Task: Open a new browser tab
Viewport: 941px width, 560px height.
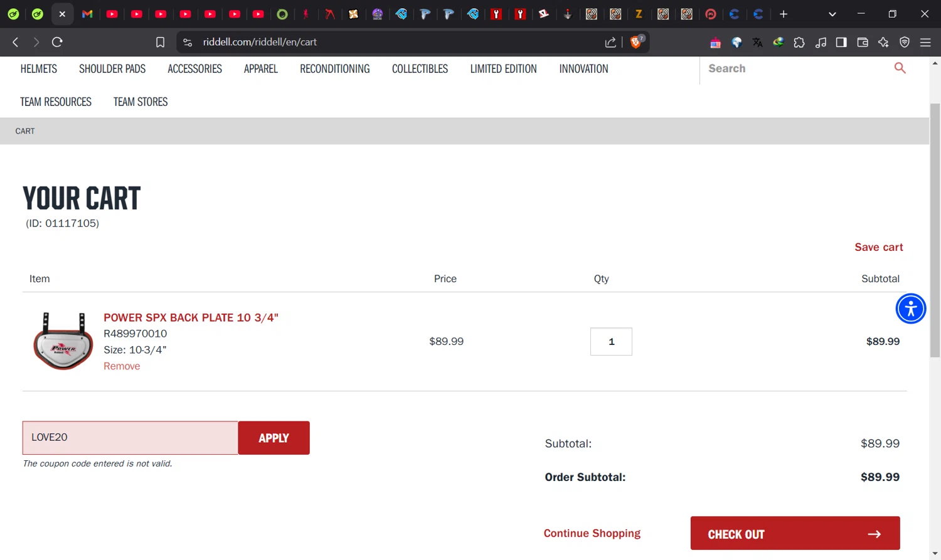Action: [x=784, y=14]
